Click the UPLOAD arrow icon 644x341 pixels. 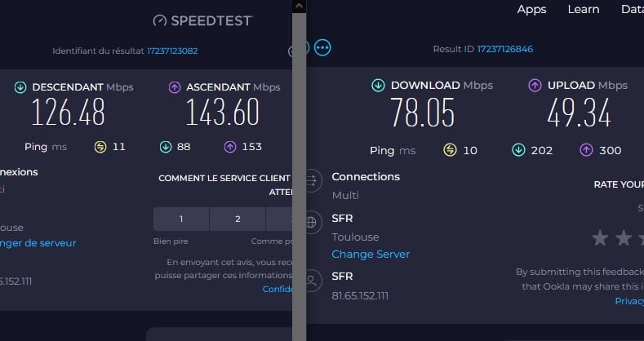[535, 85]
